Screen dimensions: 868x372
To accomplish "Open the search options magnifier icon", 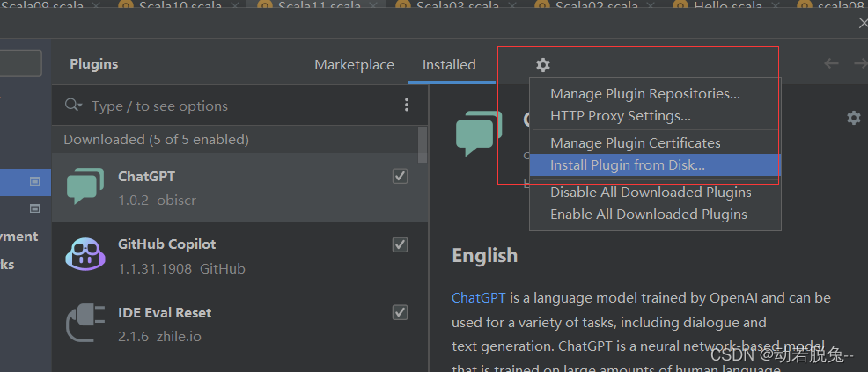I will tap(73, 105).
